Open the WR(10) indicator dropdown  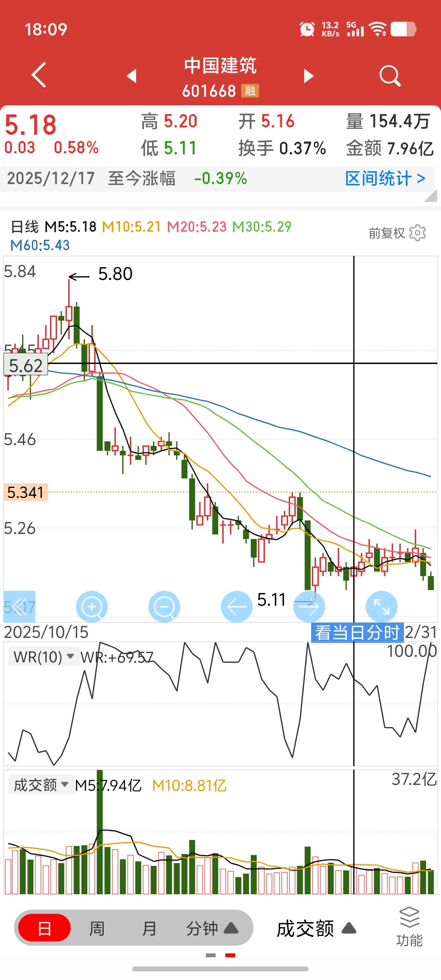44,657
